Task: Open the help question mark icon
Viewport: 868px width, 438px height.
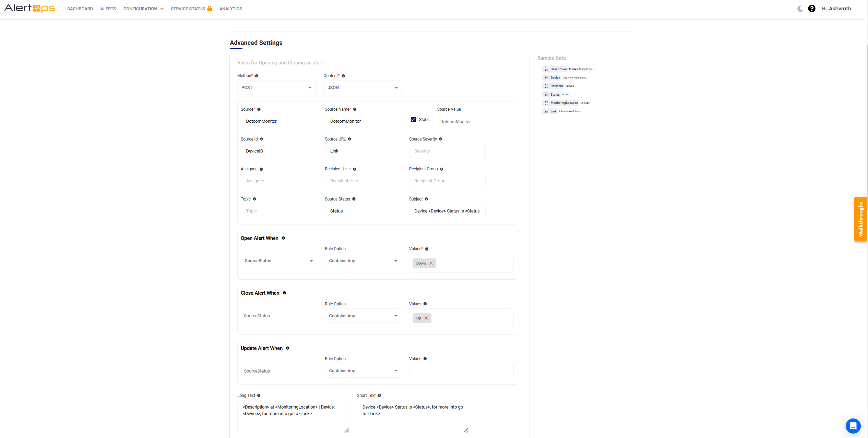Action: click(x=811, y=9)
